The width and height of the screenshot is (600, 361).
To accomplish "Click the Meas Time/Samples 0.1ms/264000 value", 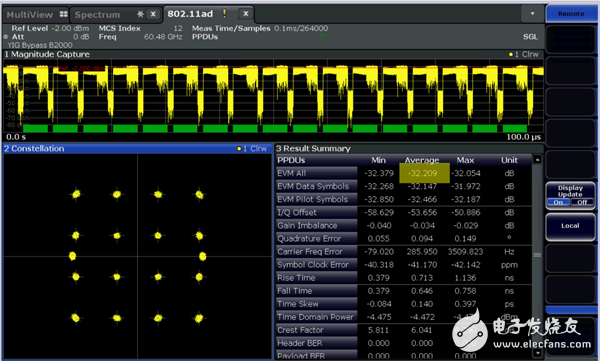I will 301,28.
